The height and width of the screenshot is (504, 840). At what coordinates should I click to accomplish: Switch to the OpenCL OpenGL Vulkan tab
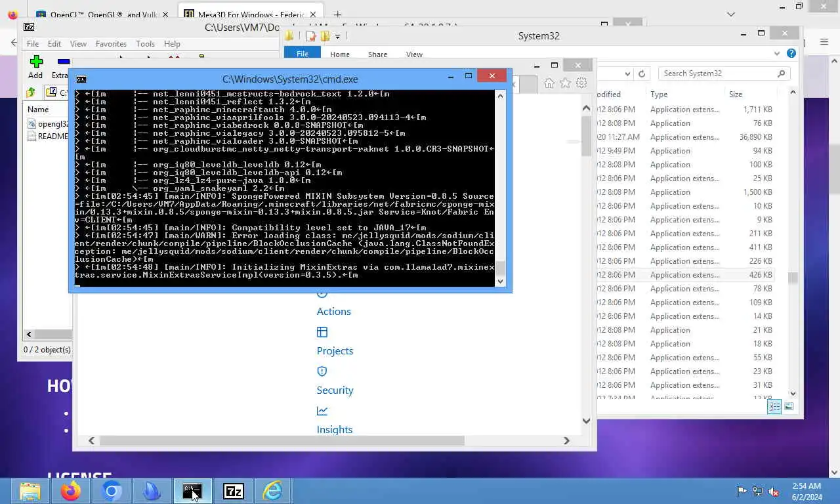(100, 14)
